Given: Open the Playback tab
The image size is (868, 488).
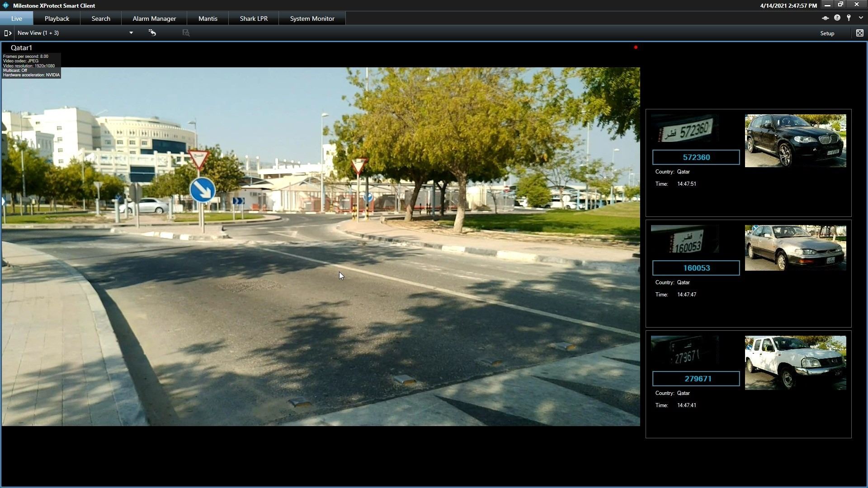Looking at the screenshot, I should click(57, 19).
